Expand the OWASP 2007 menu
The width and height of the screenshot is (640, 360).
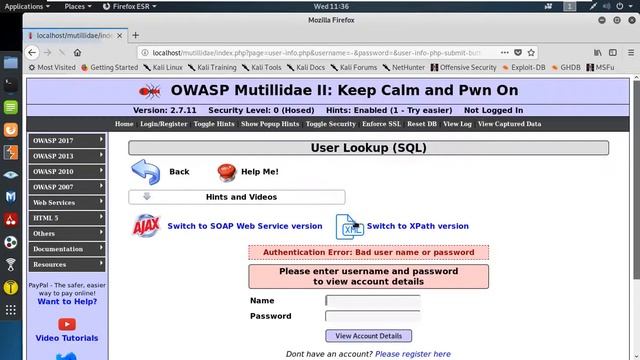pos(67,187)
